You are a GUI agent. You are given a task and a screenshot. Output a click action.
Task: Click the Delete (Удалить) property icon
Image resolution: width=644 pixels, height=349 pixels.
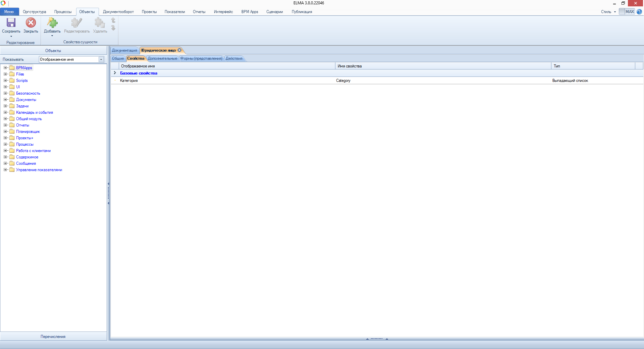(100, 23)
